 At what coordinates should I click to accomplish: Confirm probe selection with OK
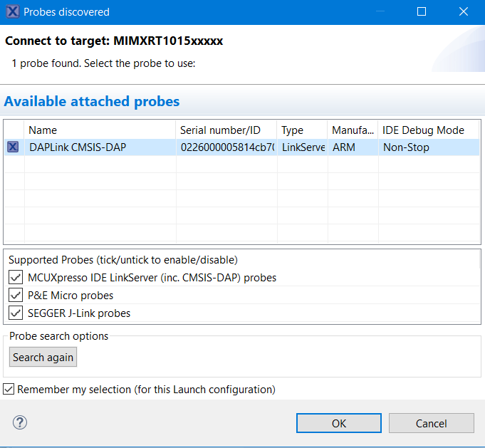point(339,423)
